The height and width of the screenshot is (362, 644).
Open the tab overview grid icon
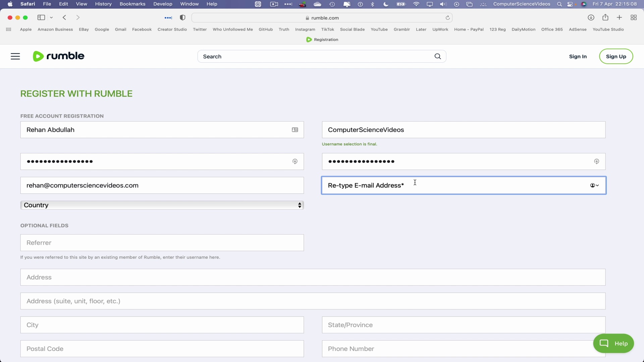pos(634,17)
